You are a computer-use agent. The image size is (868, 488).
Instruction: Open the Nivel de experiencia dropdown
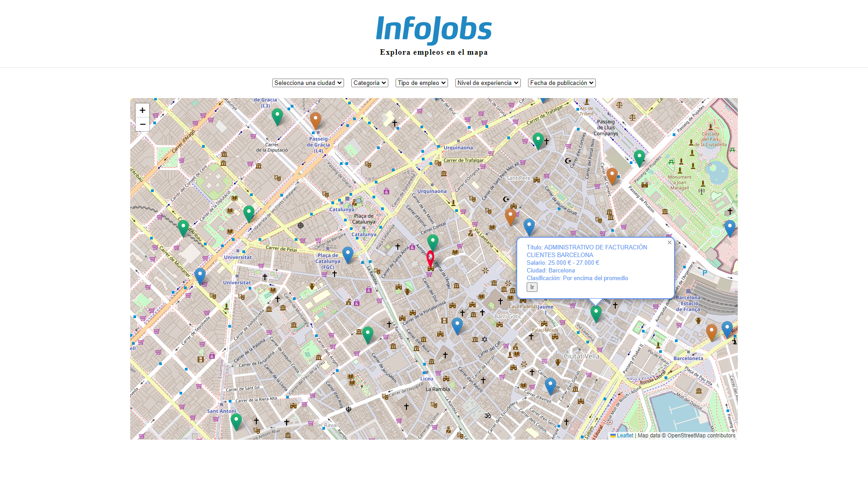click(488, 83)
